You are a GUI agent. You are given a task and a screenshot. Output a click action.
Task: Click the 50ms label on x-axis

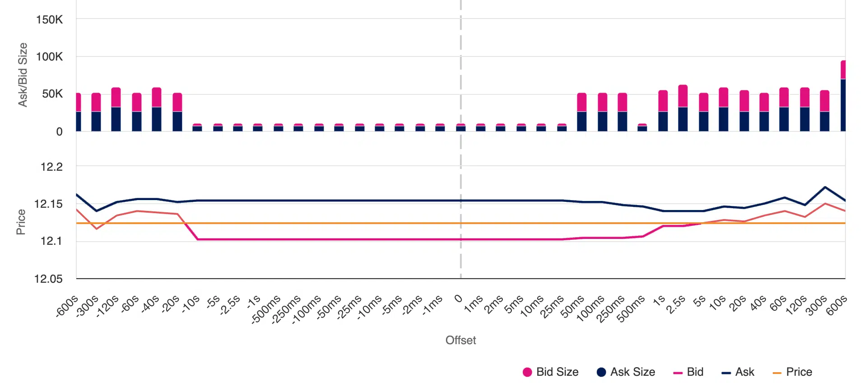[x=573, y=307]
